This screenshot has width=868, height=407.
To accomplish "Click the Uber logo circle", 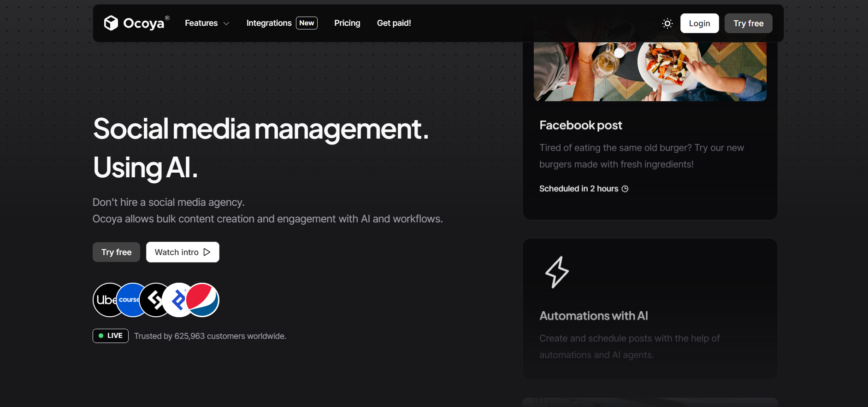I will tap(105, 300).
